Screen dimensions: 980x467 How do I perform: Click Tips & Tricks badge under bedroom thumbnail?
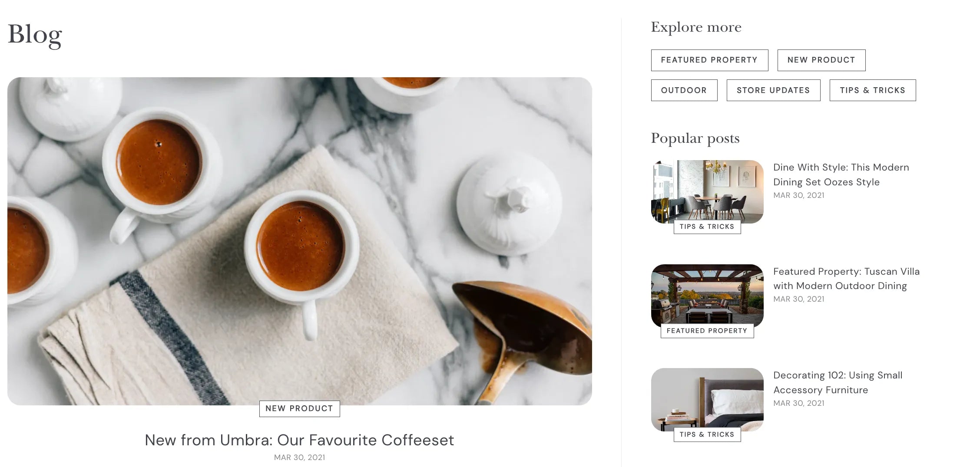point(707,434)
